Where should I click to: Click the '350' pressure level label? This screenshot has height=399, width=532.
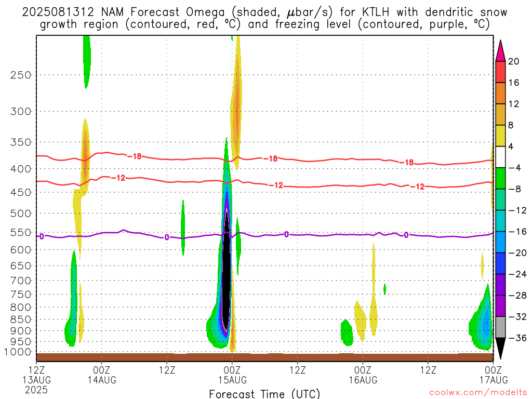21,142
